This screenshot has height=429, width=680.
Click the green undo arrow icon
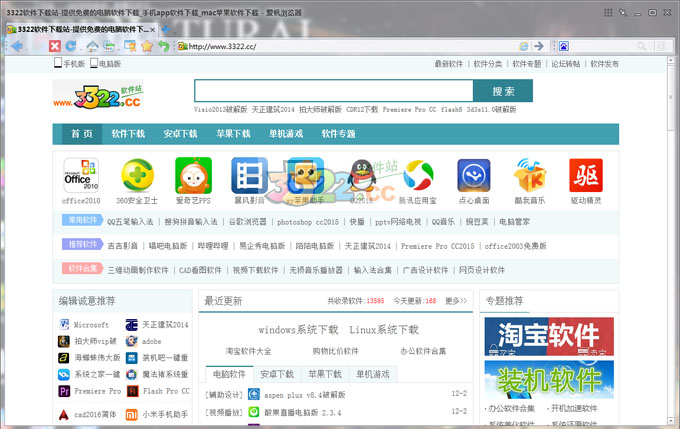point(163,46)
